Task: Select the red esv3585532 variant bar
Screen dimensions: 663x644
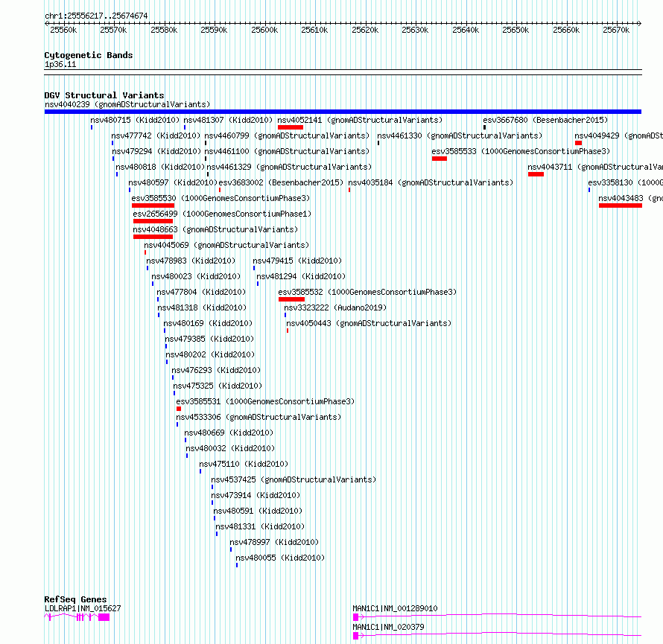Action: click(x=292, y=299)
